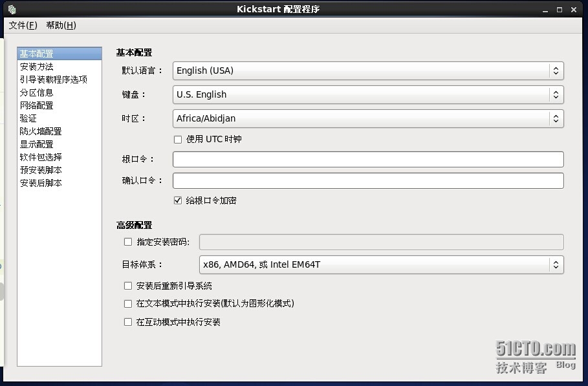Minimize the Kickstart window
Viewport: 588px width, 386px height.
point(545,10)
